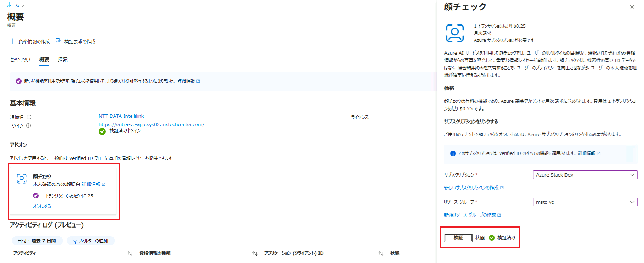The width and height of the screenshot is (644, 263).
Task: Open 新しいサブスクリプションの作成 link
Action: point(471,188)
